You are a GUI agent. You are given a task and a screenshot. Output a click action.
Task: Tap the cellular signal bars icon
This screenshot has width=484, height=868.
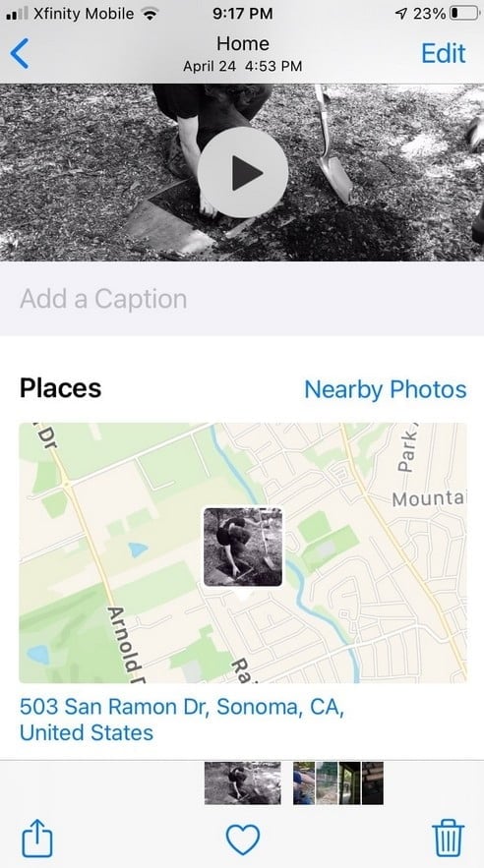pos(17,14)
